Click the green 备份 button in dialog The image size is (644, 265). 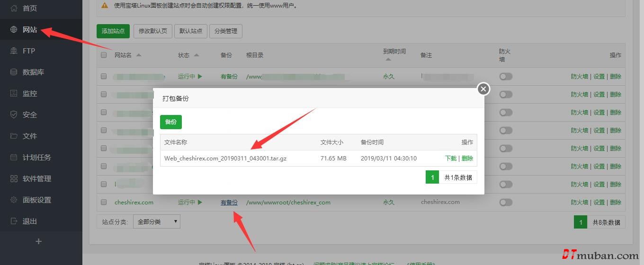coord(170,122)
